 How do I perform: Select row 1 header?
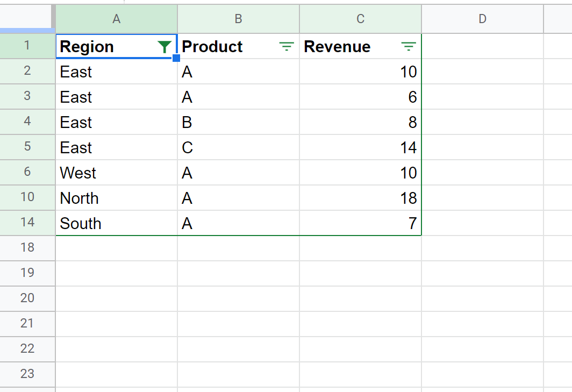(27, 46)
